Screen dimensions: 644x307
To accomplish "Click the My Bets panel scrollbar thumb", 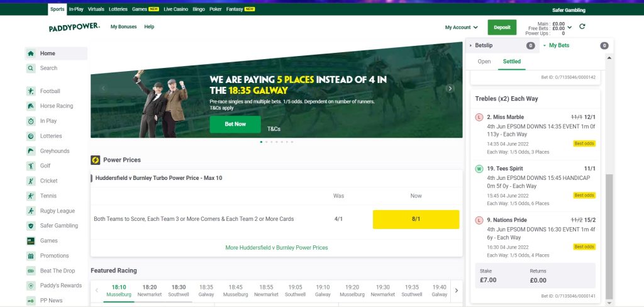I will coord(609,237).
